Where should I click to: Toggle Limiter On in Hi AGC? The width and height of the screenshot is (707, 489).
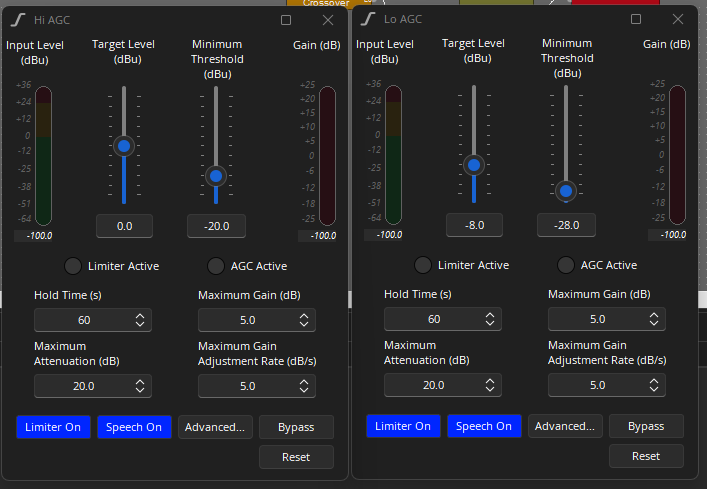coord(53,427)
